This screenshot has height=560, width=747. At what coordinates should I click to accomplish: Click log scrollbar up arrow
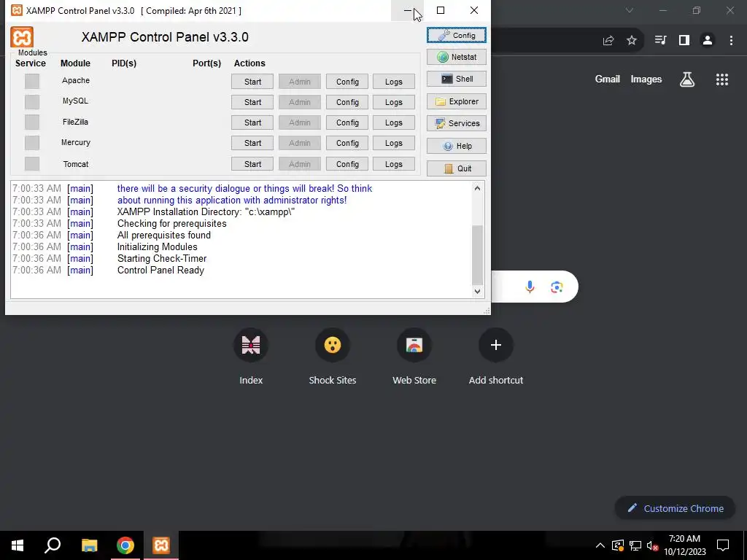coord(477,188)
